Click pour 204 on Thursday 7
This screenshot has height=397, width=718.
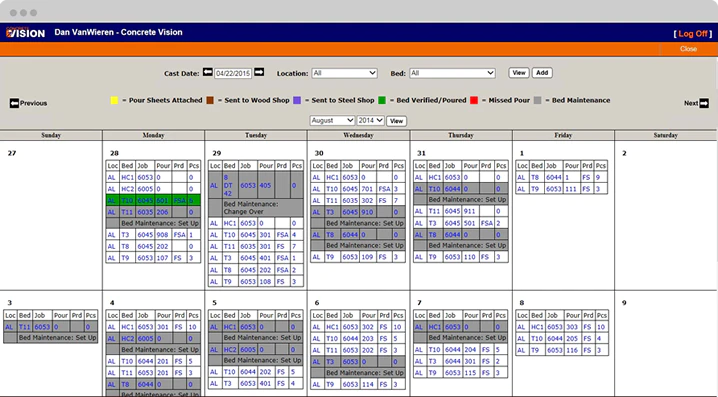coord(470,349)
